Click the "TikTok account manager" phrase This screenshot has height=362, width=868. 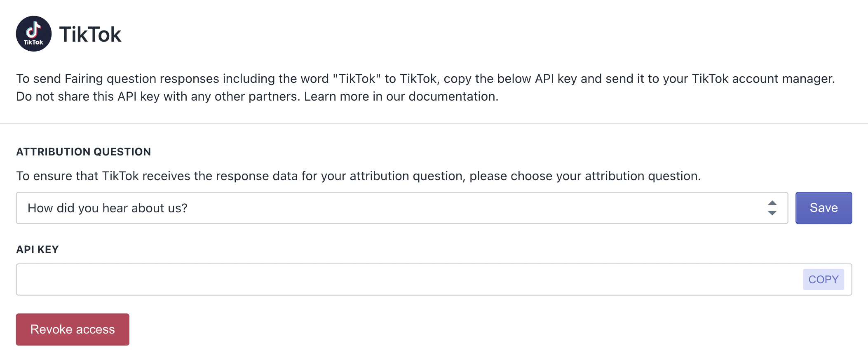click(762, 79)
